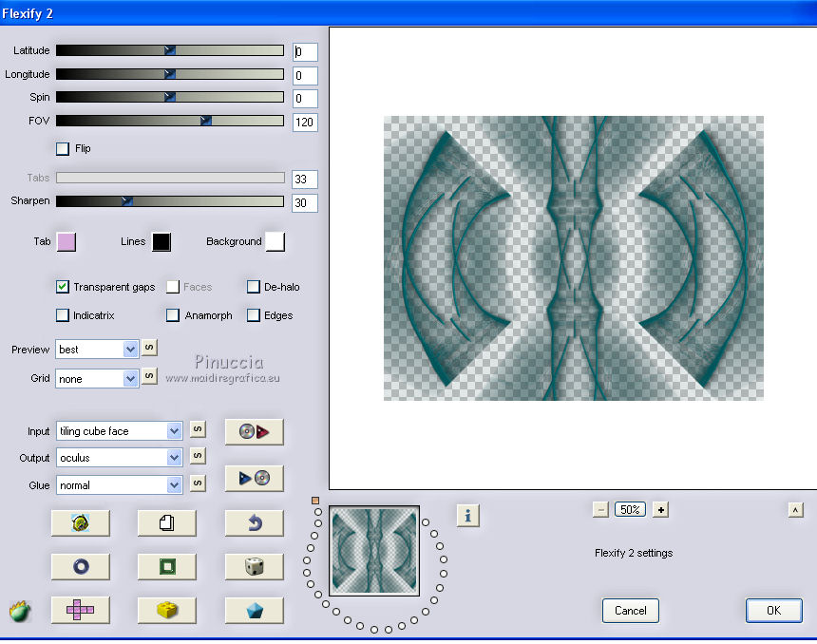
Task: Click the Latitude slider track
Action: (170, 50)
